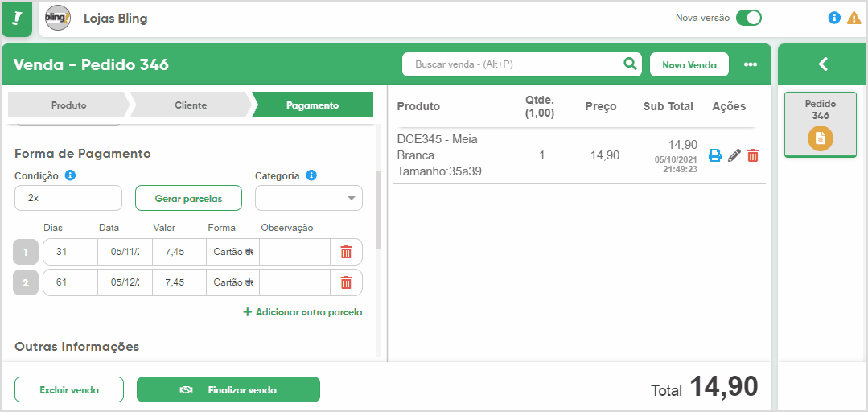Click Dias field showing 61
Screen dimensions: 868x412
(70, 283)
